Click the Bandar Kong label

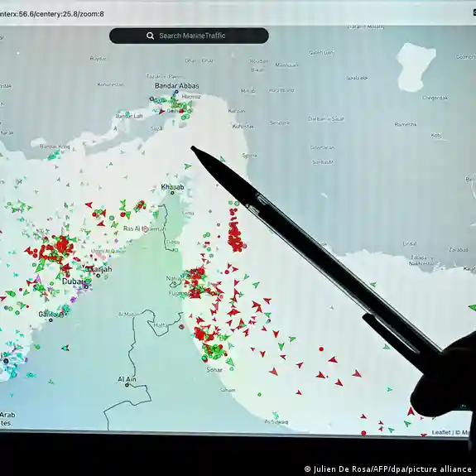pyautogui.click(x=55, y=147)
